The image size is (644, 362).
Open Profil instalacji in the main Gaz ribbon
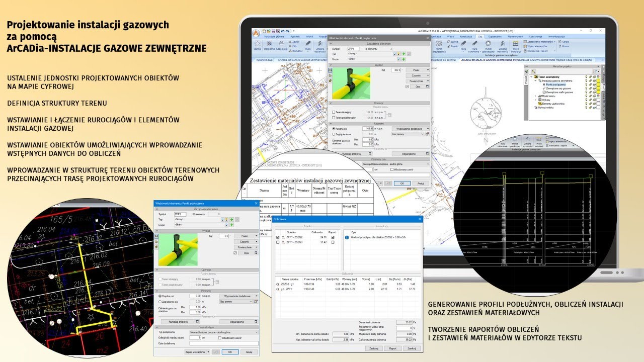516,46
